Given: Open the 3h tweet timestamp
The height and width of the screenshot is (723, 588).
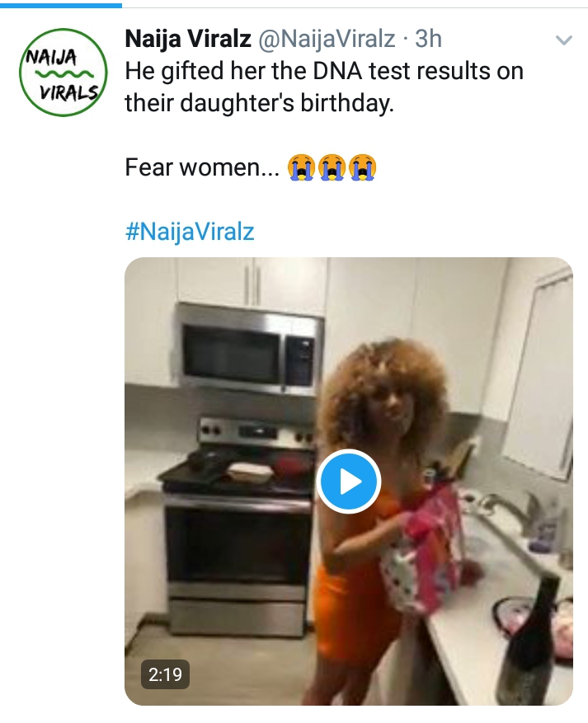Looking at the screenshot, I should click(x=429, y=39).
